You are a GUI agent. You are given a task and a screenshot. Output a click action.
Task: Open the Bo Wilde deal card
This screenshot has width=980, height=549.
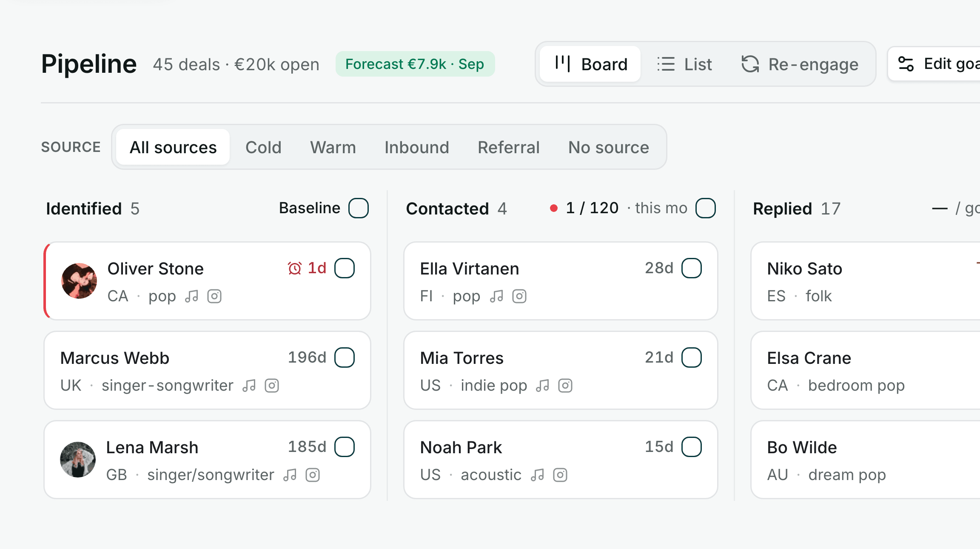point(865,460)
